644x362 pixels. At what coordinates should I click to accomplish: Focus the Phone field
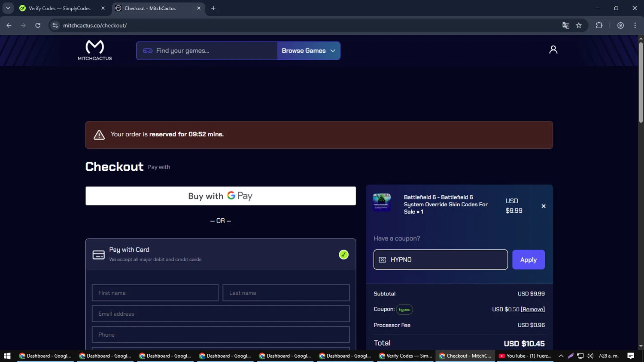point(221,335)
